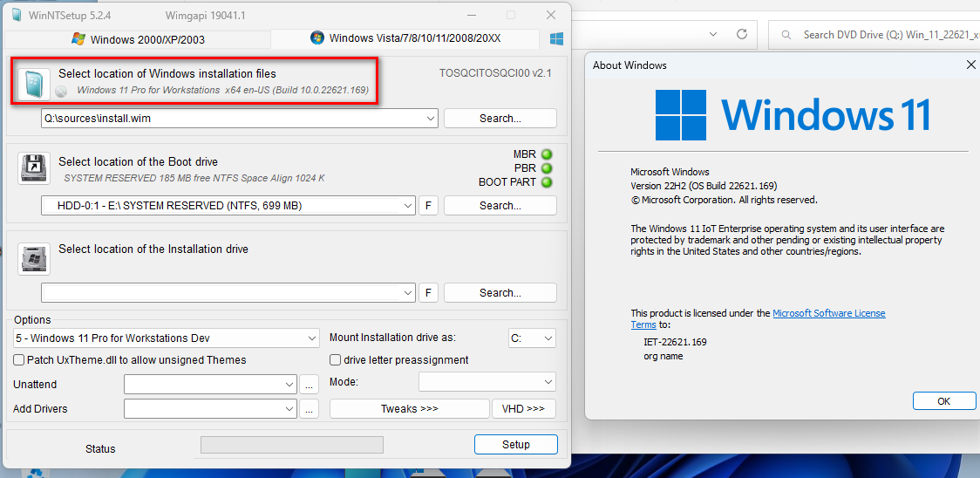
Task: Click the Version 22H2 (OS Build 22621.169) text
Action: click(704, 186)
